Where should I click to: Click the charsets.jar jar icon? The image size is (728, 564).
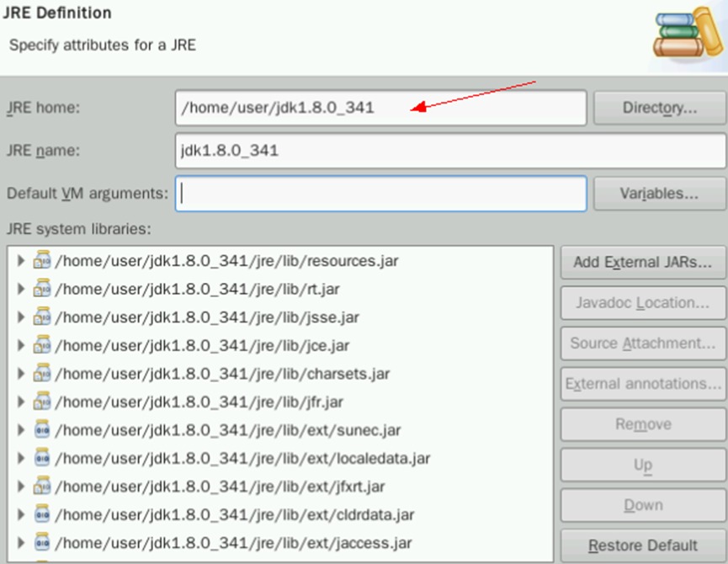[x=42, y=374]
